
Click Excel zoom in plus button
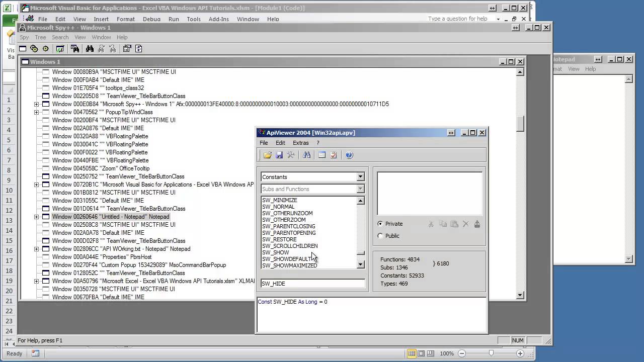[520, 353]
